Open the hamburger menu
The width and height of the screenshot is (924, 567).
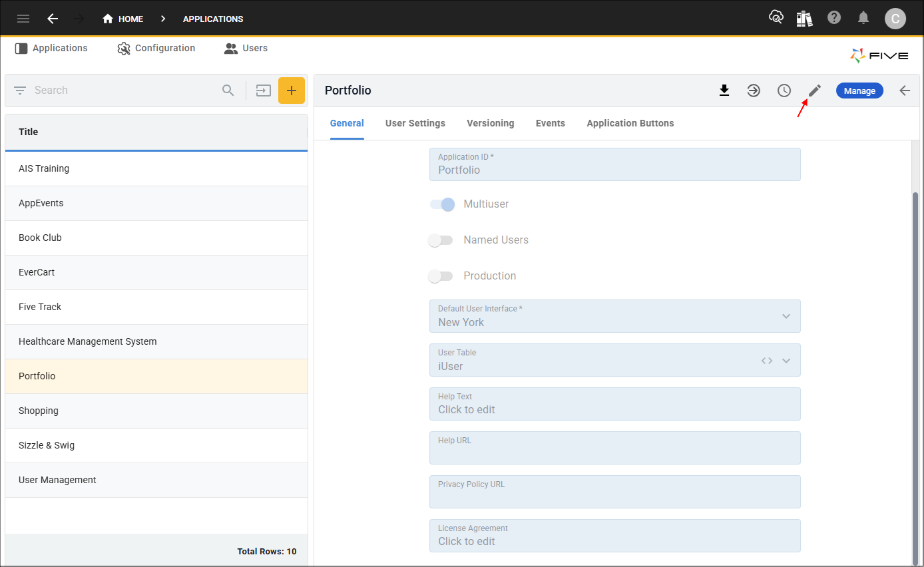[x=23, y=19]
